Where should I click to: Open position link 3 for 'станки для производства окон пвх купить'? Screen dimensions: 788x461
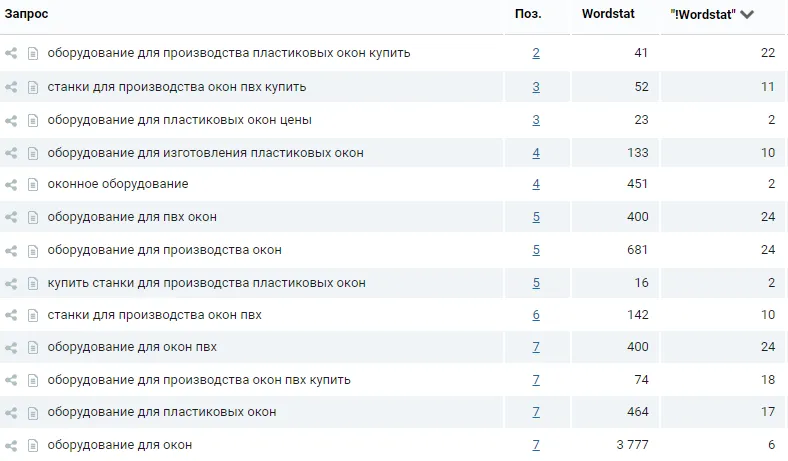(x=536, y=87)
